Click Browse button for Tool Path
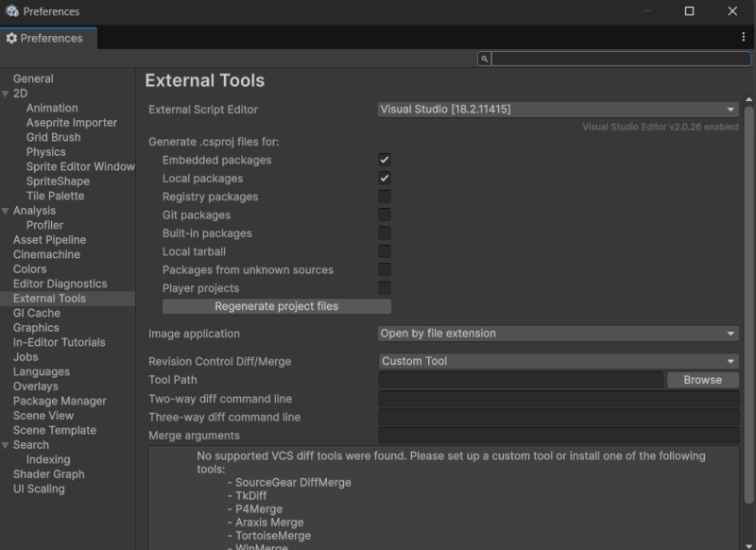This screenshot has width=756, height=550. (x=702, y=380)
